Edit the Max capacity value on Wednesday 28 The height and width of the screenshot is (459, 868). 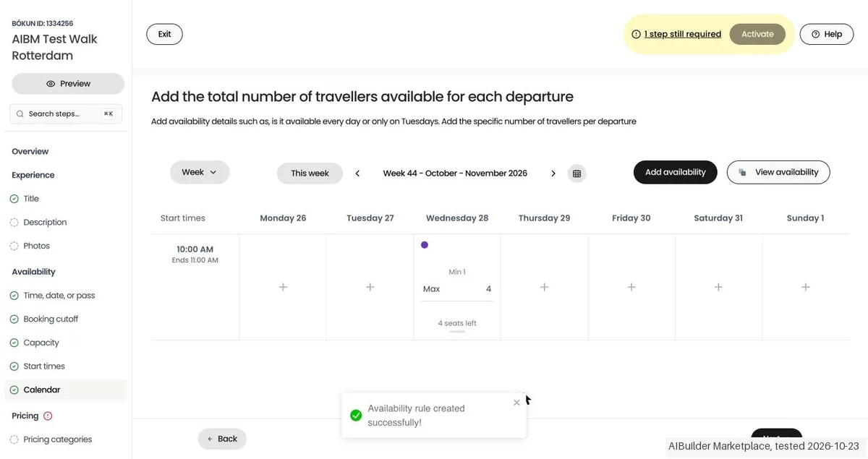click(x=457, y=289)
